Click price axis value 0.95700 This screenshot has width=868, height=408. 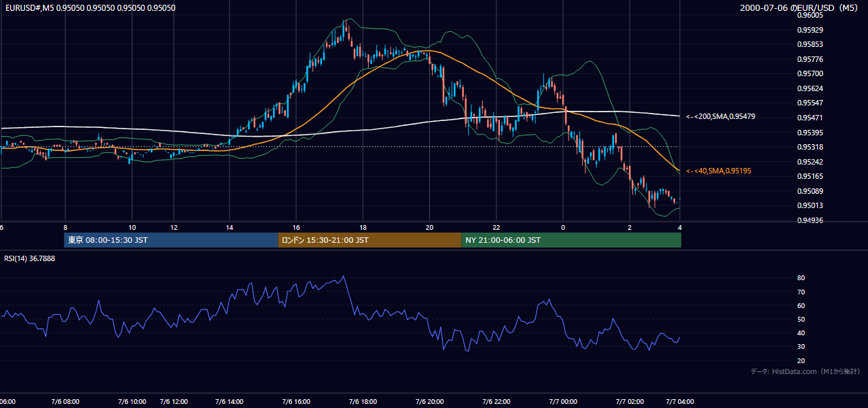810,74
